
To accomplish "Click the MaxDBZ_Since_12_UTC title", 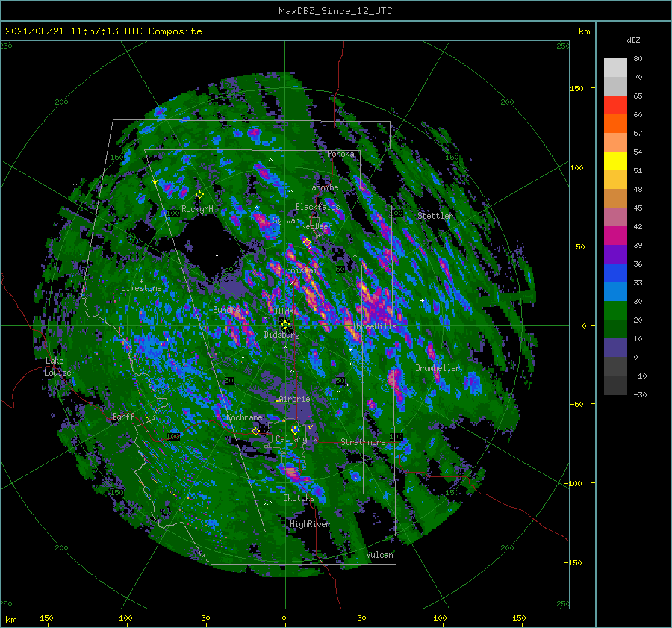I will 335,11.
